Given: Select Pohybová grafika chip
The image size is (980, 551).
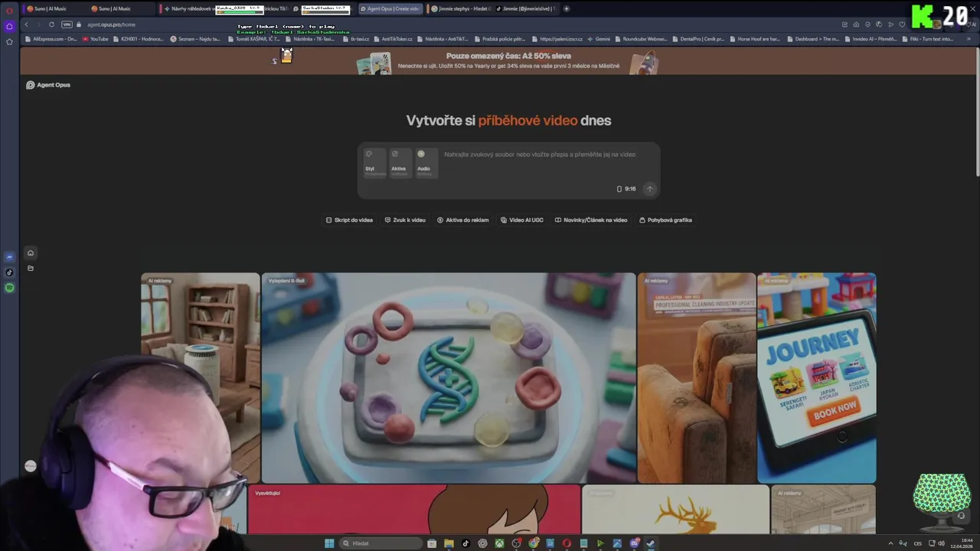Looking at the screenshot, I should [665, 220].
